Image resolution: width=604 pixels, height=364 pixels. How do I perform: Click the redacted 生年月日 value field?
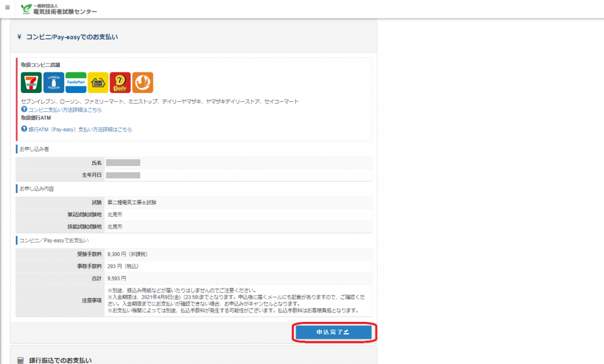click(123, 175)
